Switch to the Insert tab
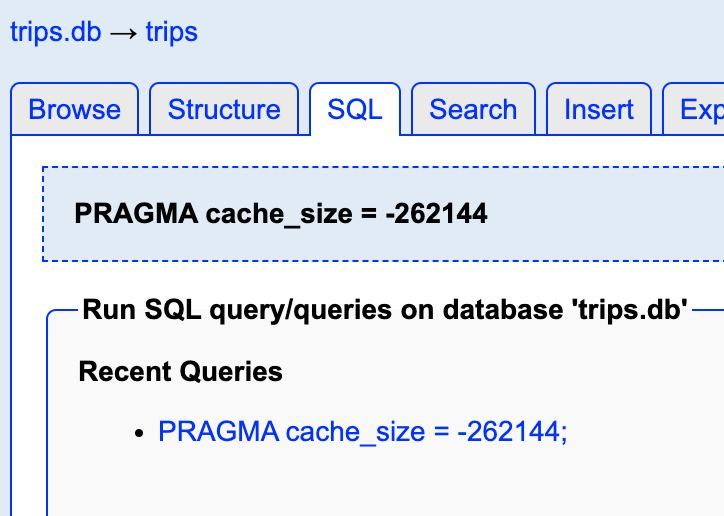Viewport: 724px width, 516px height. click(599, 109)
